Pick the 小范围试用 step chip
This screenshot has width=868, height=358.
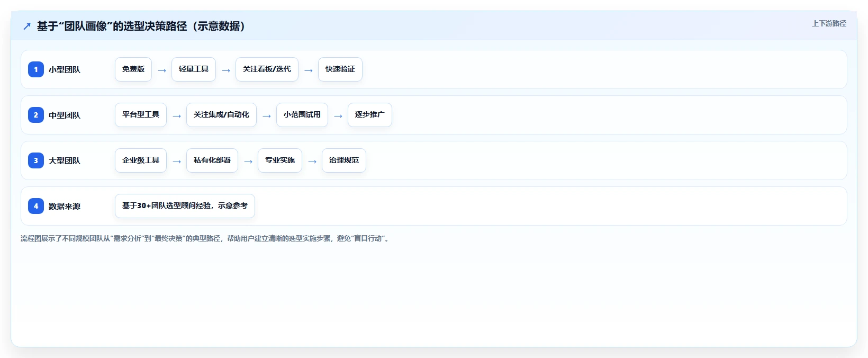(302, 115)
